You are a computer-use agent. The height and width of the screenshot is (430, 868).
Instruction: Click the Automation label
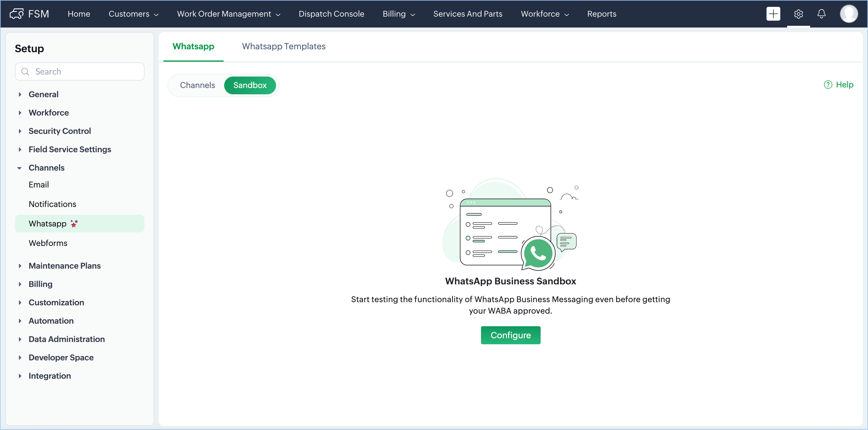click(x=51, y=321)
